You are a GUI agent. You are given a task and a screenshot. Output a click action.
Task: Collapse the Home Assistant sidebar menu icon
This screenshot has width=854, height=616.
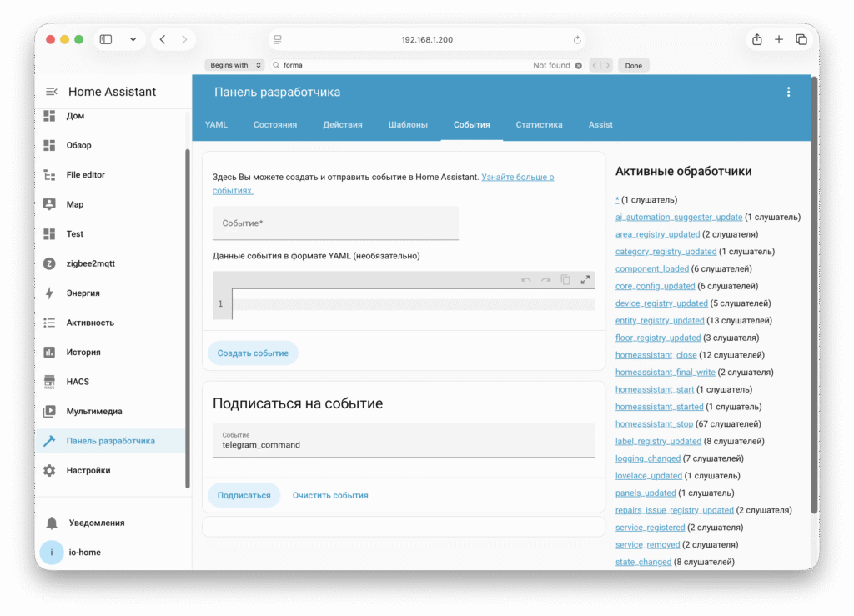52,92
